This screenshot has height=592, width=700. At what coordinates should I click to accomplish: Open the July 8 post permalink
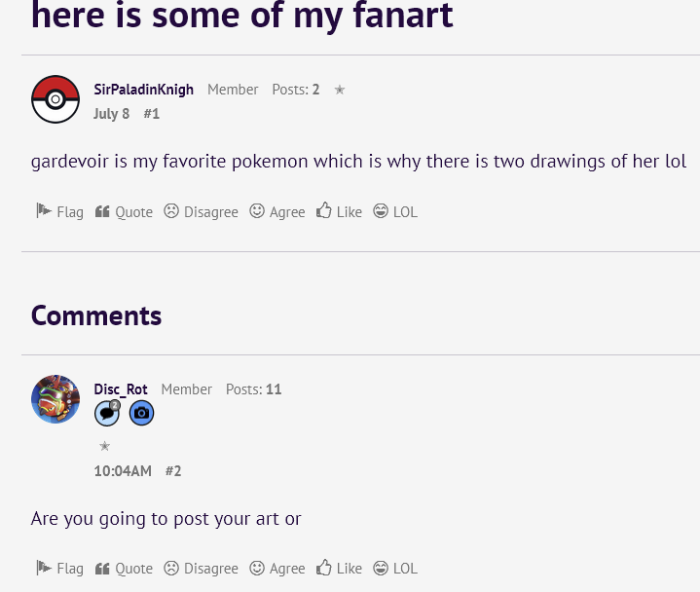coord(111,114)
